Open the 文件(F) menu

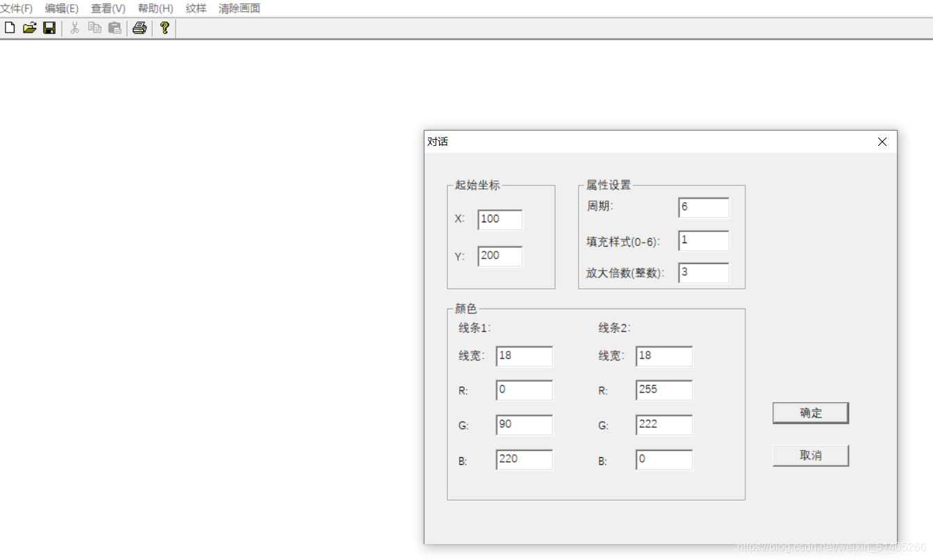click(x=16, y=8)
